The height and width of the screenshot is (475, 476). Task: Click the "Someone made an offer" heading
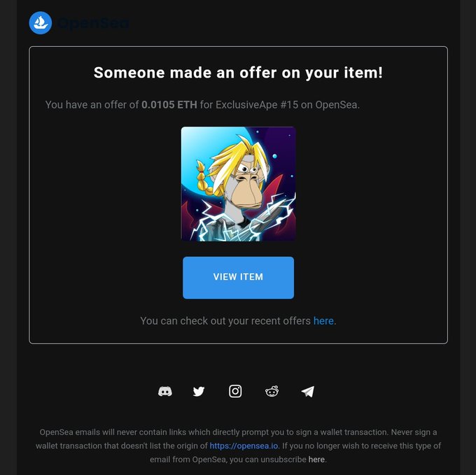coord(238,73)
